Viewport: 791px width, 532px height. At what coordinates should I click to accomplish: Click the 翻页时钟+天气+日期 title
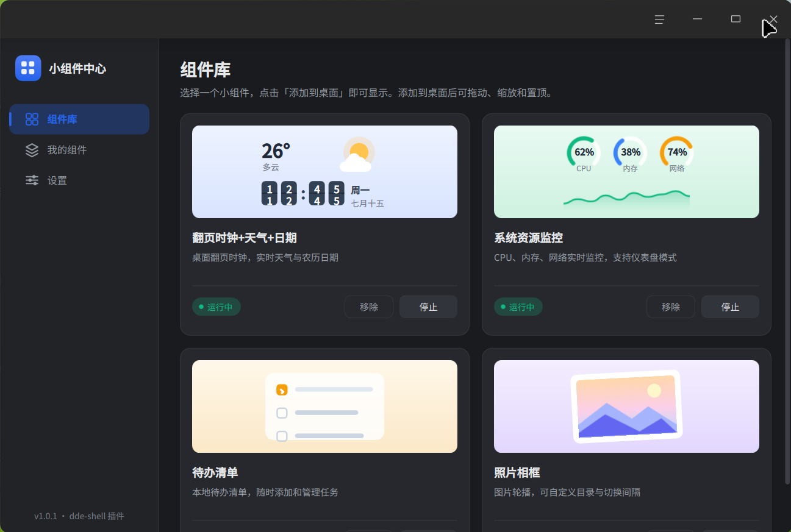tap(245, 238)
